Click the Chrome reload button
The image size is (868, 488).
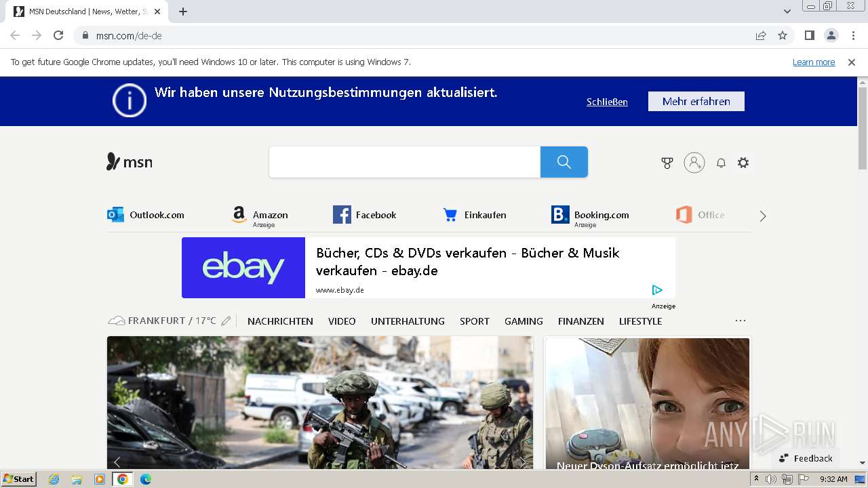58,35
